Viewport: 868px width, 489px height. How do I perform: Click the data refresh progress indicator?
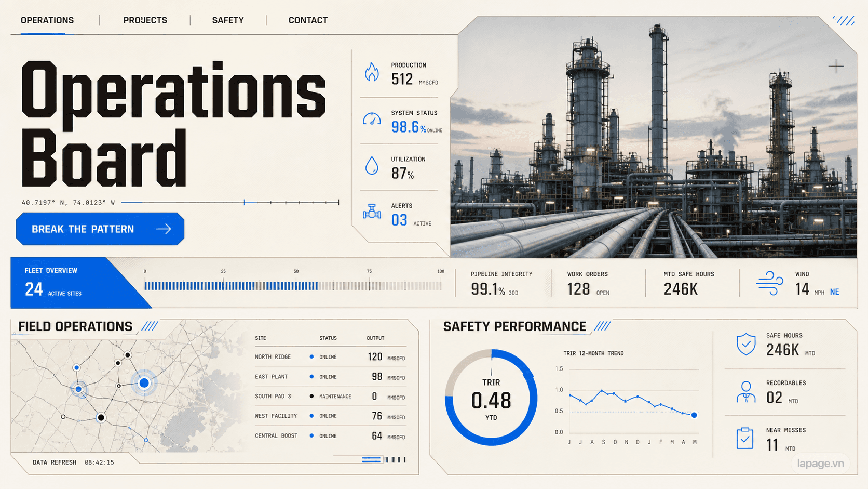pyautogui.click(x=384, y=459)
